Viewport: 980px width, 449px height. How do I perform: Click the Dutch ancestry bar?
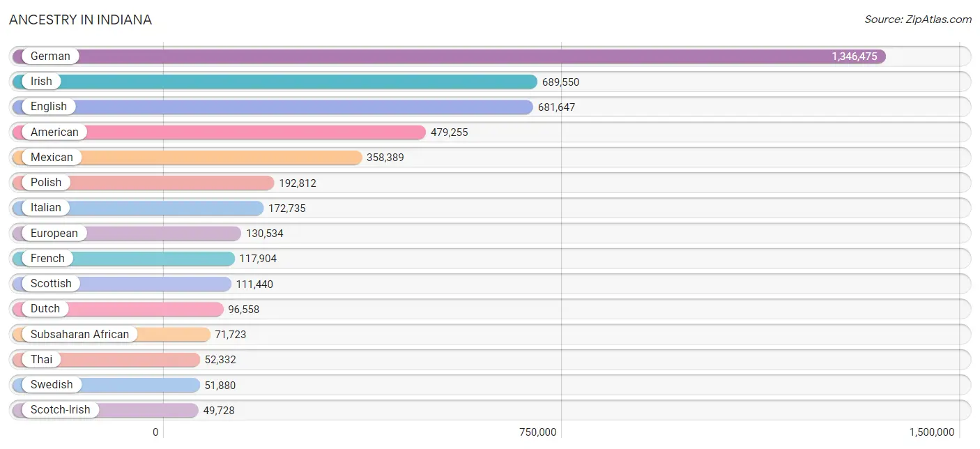click(x=118, y=309)
